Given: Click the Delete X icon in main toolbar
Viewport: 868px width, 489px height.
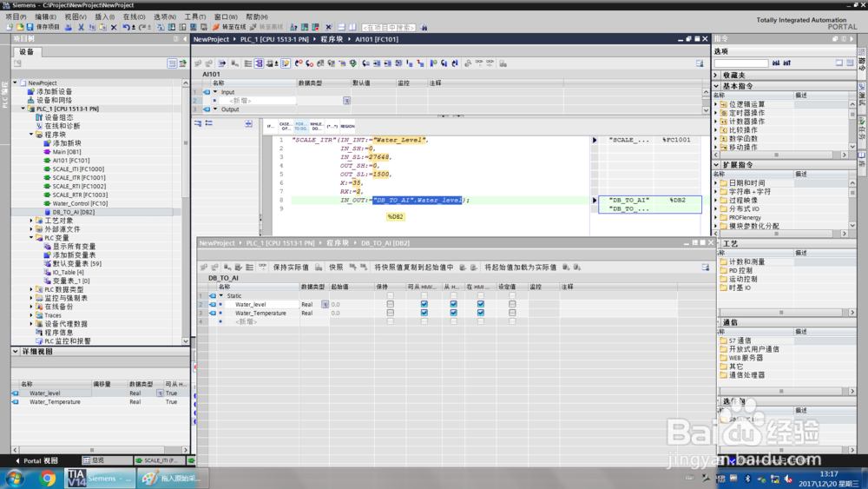Looking at the screenshot, I should coord(114,27).
